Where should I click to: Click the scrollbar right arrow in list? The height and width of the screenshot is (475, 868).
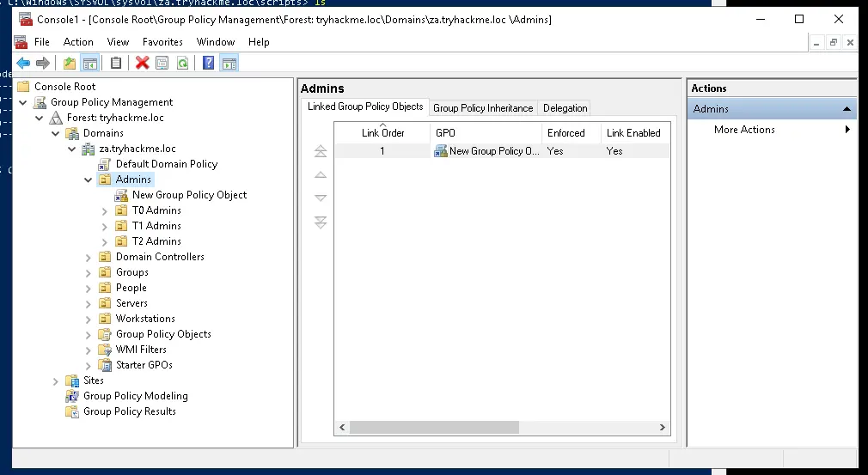tap(662, 428)
